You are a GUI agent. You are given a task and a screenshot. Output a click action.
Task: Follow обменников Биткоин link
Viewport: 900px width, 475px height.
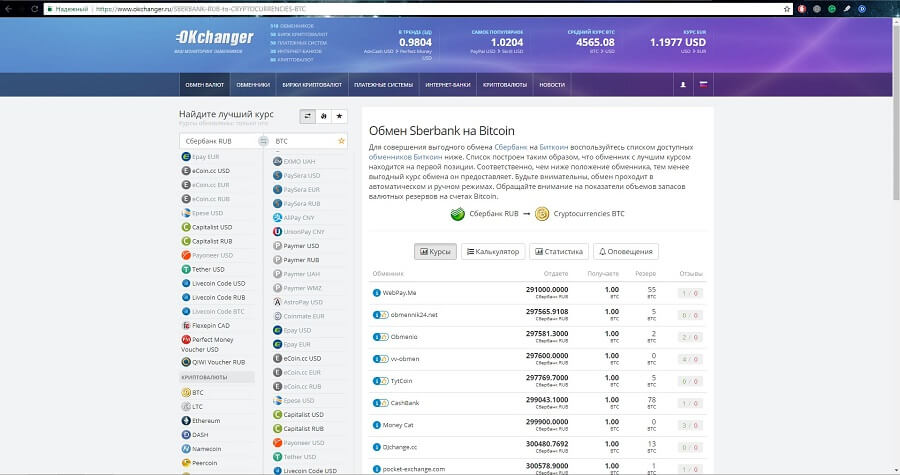point(405,157)
